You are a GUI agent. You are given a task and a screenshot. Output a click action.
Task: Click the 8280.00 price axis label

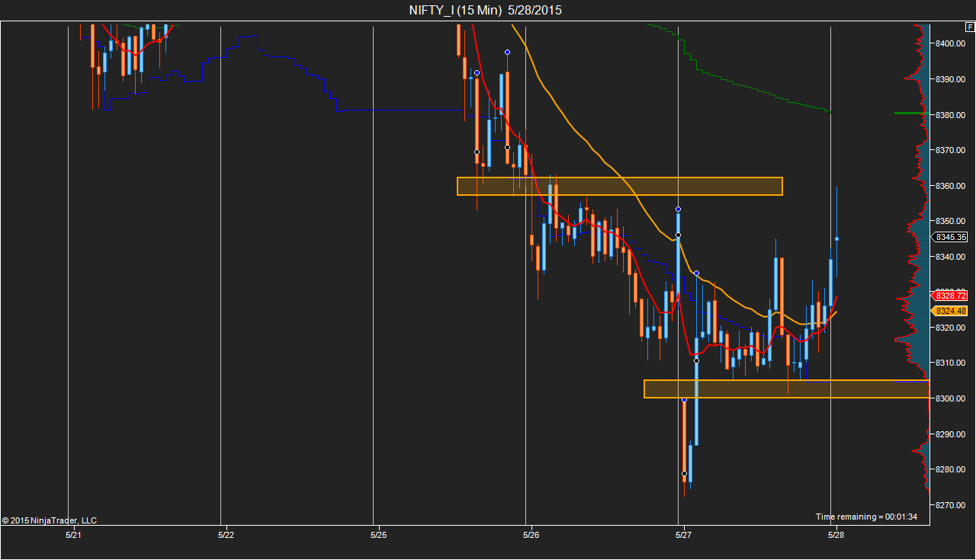(x=951, y=469)
